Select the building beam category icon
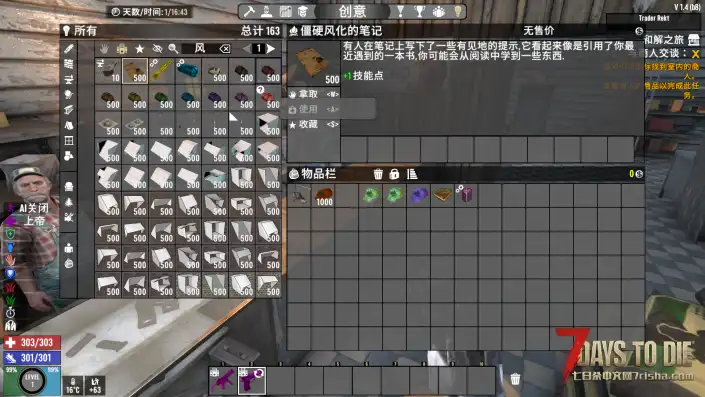The image size is (705, 397). [69, 110]
